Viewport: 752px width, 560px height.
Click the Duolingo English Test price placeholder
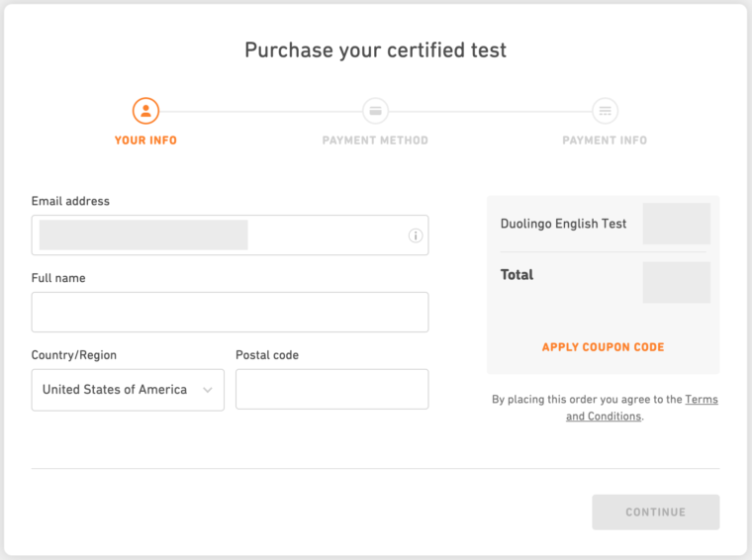pos(677,224)
